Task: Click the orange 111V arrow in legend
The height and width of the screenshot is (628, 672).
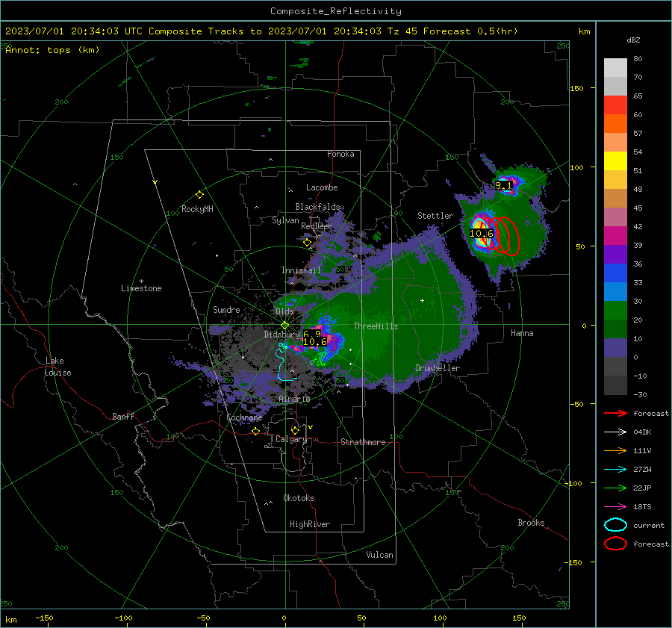Action: pyautogui.click(x=615, y=450)
